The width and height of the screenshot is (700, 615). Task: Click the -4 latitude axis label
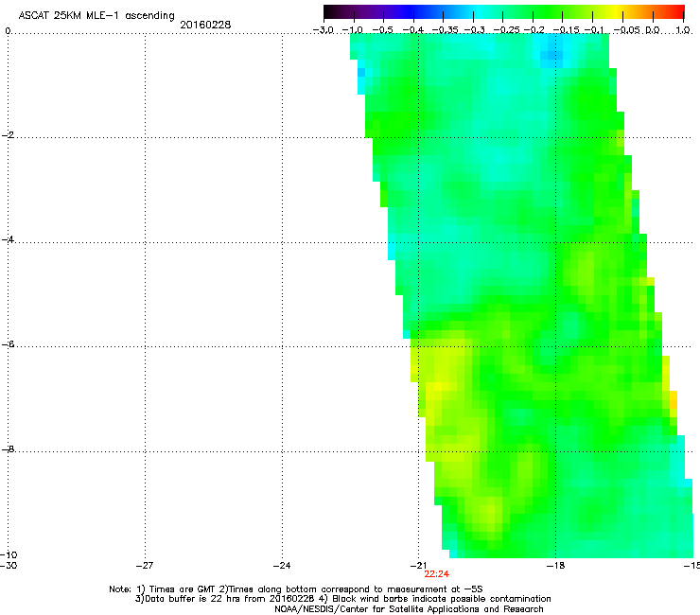tap(8, 239)
